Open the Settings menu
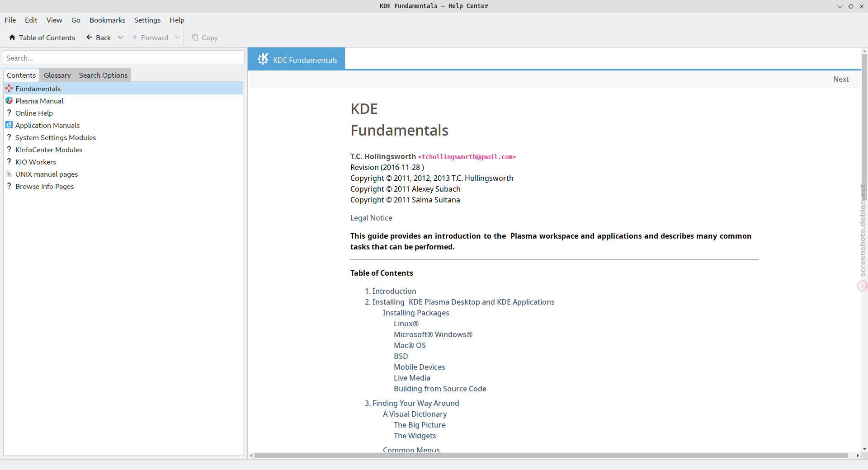The height and width of the screenshot is (470, 868). pyautogui.click(x=147, y=20)
